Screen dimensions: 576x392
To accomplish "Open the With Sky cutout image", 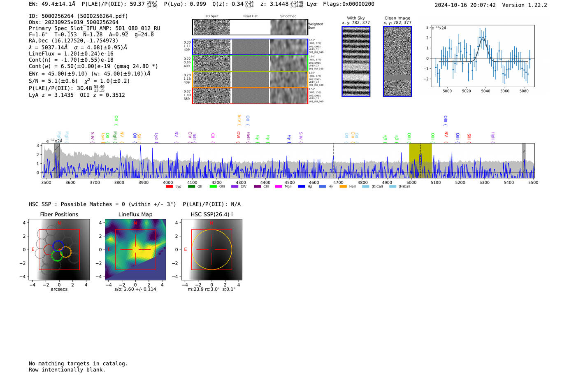I will click(356, 61).
